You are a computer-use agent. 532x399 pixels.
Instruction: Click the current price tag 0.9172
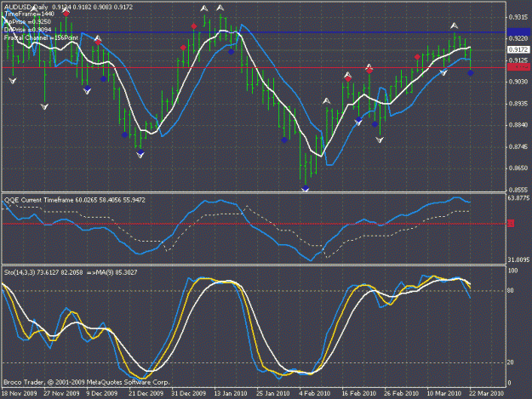point(518,49)
